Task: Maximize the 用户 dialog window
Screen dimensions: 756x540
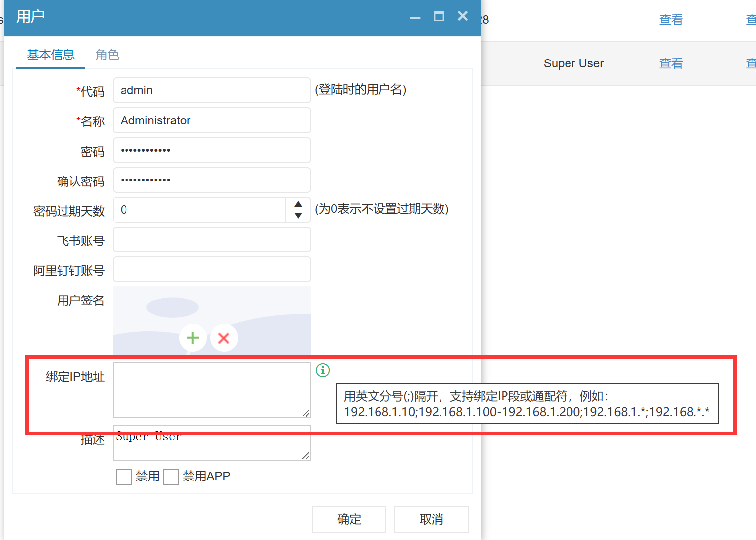Action: click(439, 16)
